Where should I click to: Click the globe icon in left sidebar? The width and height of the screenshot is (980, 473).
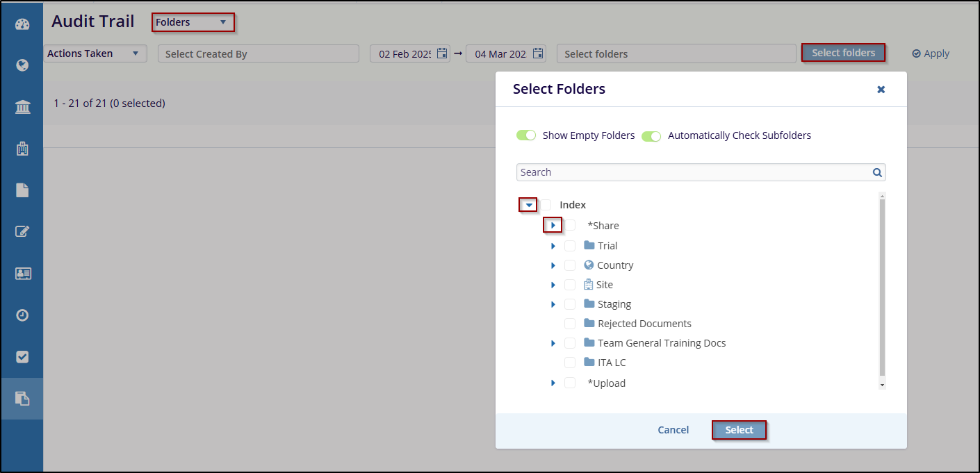click(x=22, y=66)
